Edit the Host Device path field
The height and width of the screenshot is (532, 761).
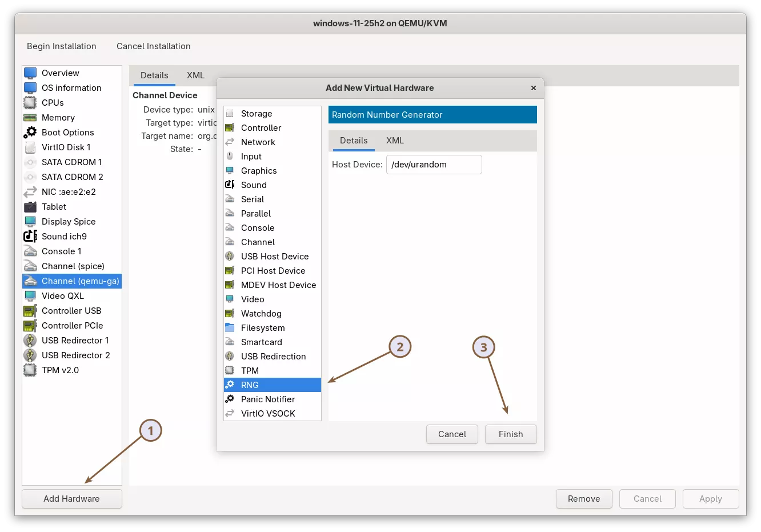[434, 165]
